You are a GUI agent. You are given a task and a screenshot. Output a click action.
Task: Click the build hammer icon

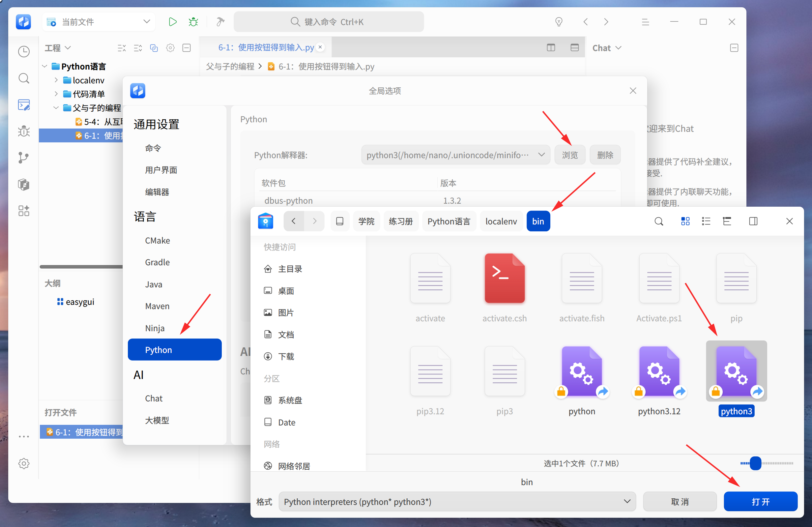220,22
